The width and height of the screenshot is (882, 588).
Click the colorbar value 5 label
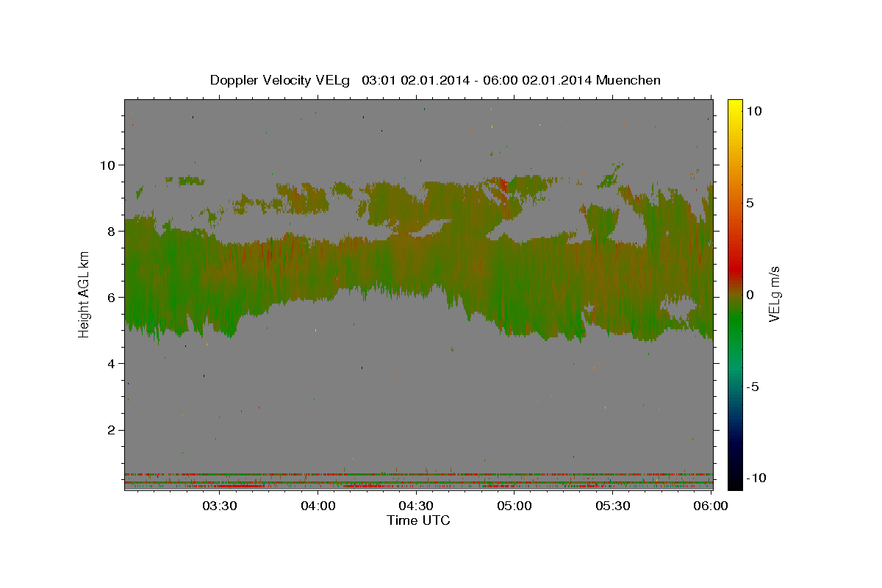750,203
